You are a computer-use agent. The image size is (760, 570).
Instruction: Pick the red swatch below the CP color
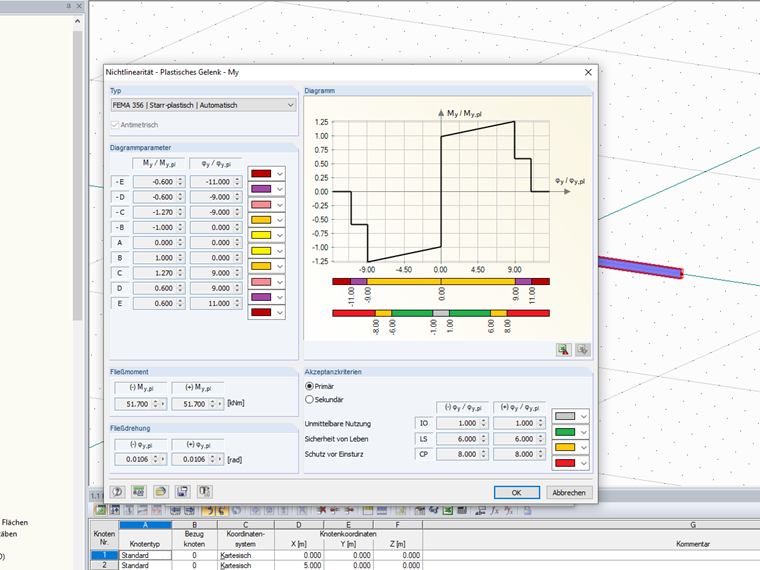[565, 463]
